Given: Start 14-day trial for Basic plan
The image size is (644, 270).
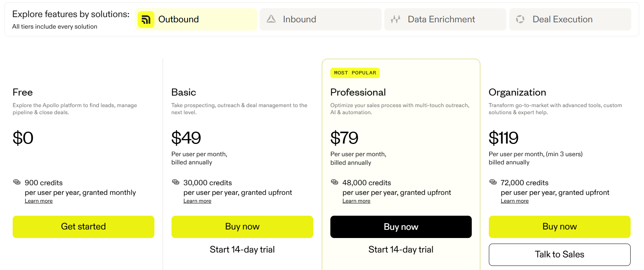Looking at the screenshot, I should coord(242,250).
